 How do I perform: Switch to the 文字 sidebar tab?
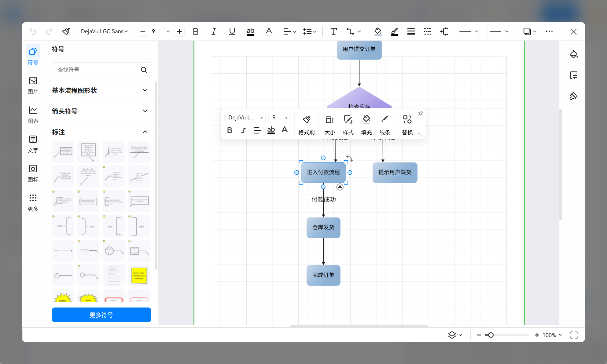coord(33,144)
